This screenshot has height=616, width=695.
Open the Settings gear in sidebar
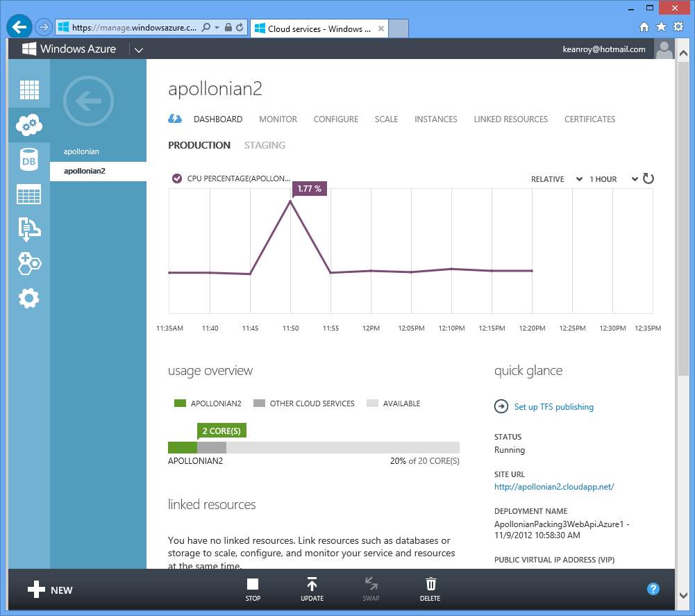coord(29,299)
